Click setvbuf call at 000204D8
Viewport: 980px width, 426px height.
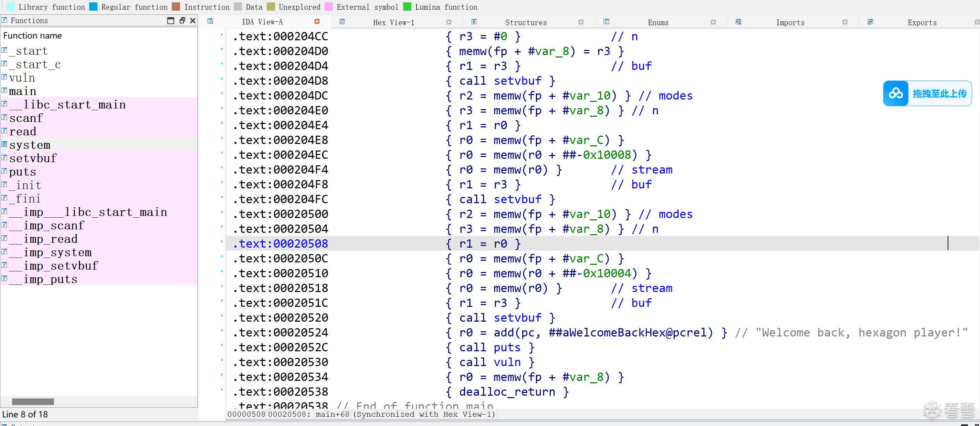pos(517,81)
